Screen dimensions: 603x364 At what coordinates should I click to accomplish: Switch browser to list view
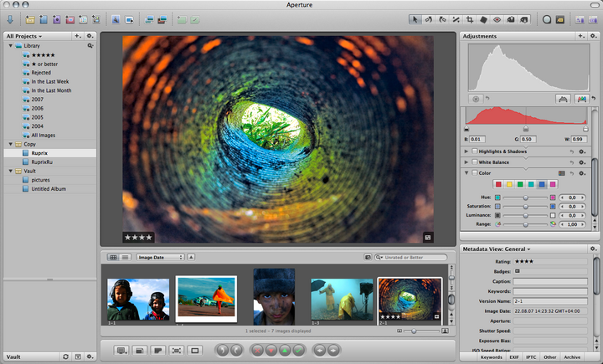tap(126, 257)
